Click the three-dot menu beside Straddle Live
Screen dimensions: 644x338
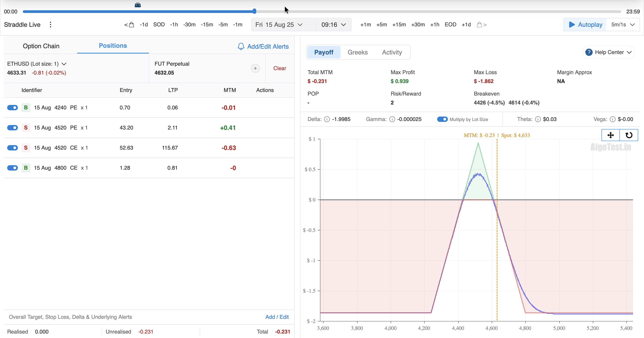pyautogui.click(x=51, y=25)
